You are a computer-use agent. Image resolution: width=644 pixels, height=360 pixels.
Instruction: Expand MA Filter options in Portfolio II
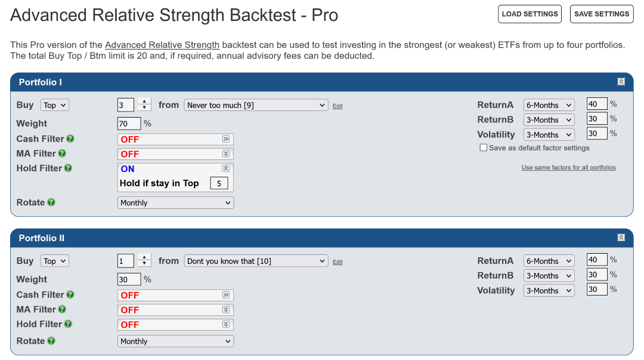tap(226, 310)
